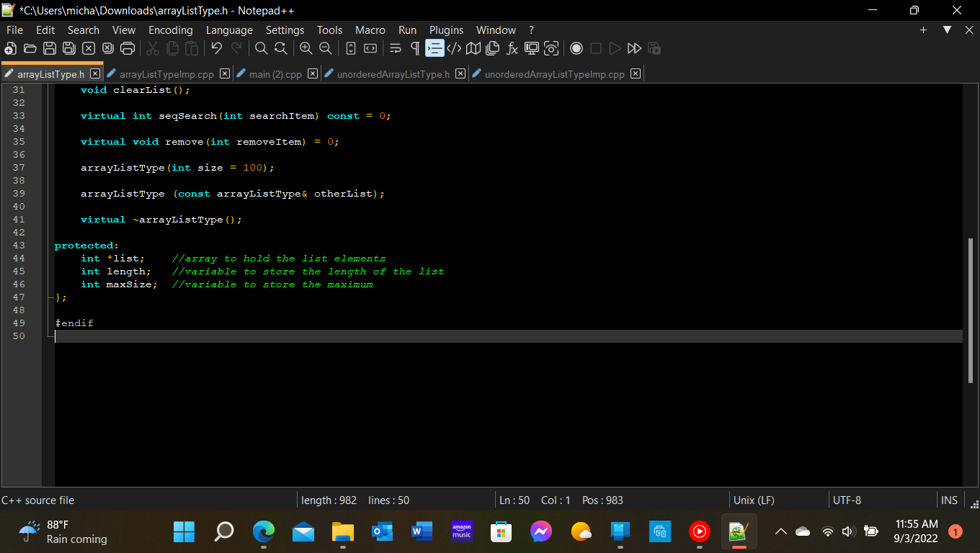Save all open files via toolbar icon
The image size is (980, 553).
(68, 48)
